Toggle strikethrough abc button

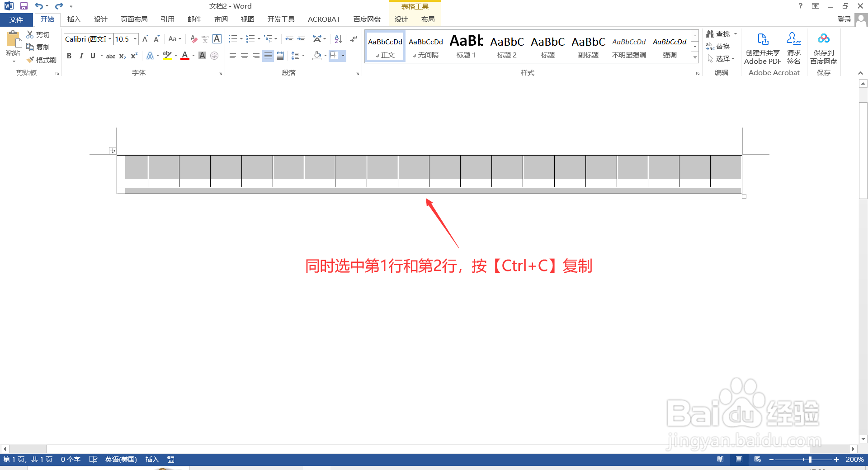click(x=111, y=56)
